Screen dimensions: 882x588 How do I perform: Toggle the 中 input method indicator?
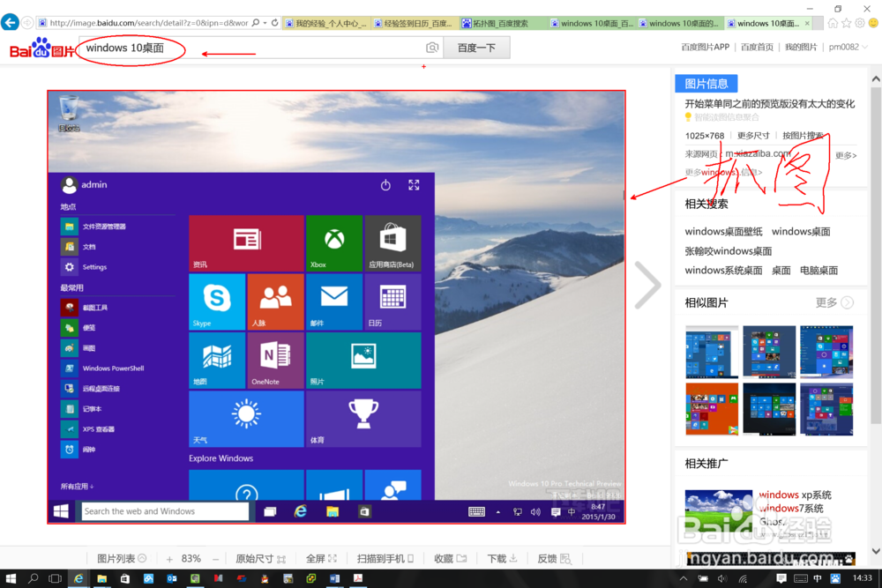[818, 578]
